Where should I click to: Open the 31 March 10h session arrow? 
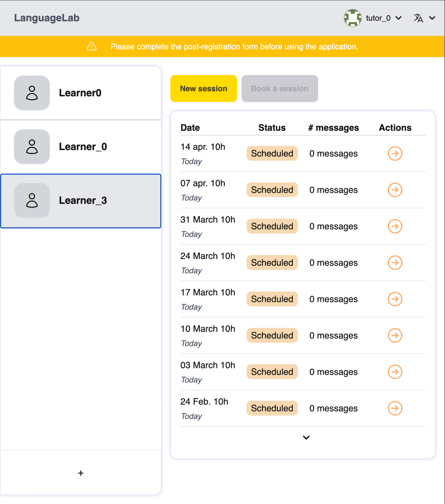[395, 226]
